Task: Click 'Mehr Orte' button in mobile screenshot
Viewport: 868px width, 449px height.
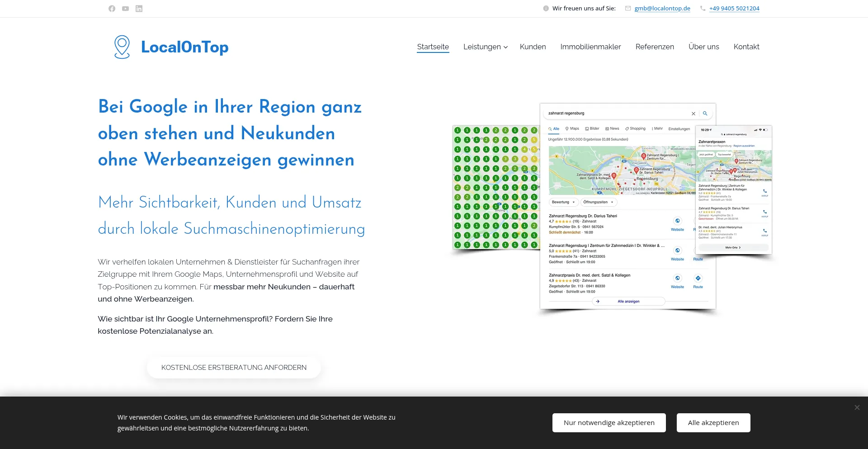Action: click(733, 248)
